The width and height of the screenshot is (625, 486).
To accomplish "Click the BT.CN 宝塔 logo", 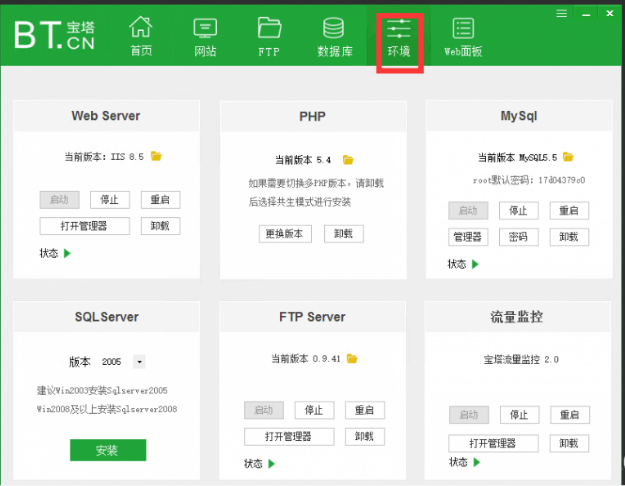I will (x=55, y=35).
